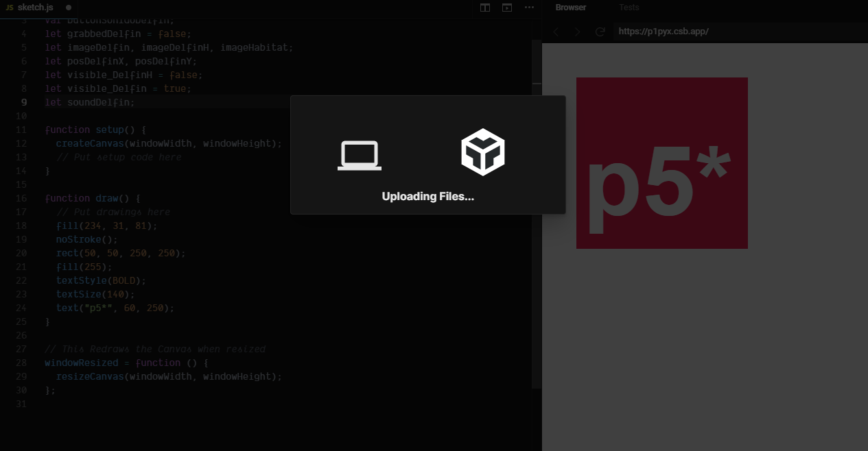Click the "let visible_DelfinH = false;" line

click(124, 75)
